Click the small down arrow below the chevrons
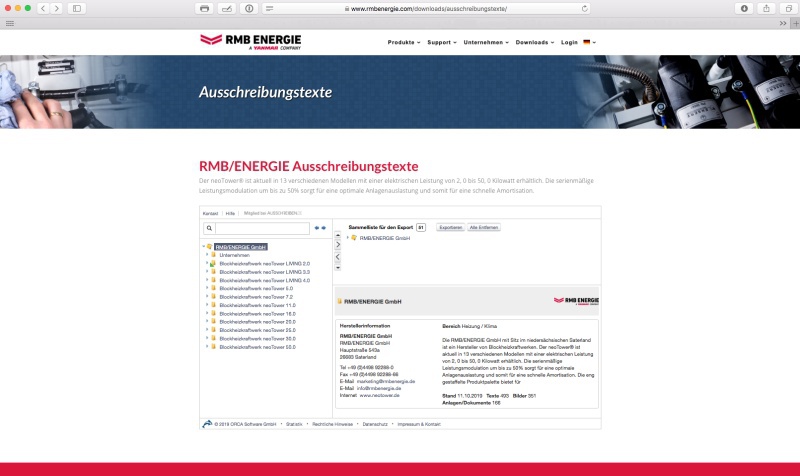Viewport: 800px width, 476px height. (338, 267)
